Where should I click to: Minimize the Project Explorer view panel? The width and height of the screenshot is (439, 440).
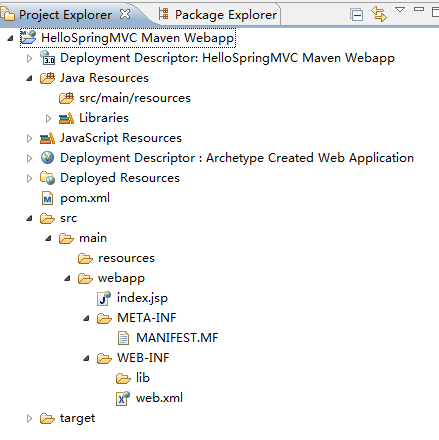[419, 9]
